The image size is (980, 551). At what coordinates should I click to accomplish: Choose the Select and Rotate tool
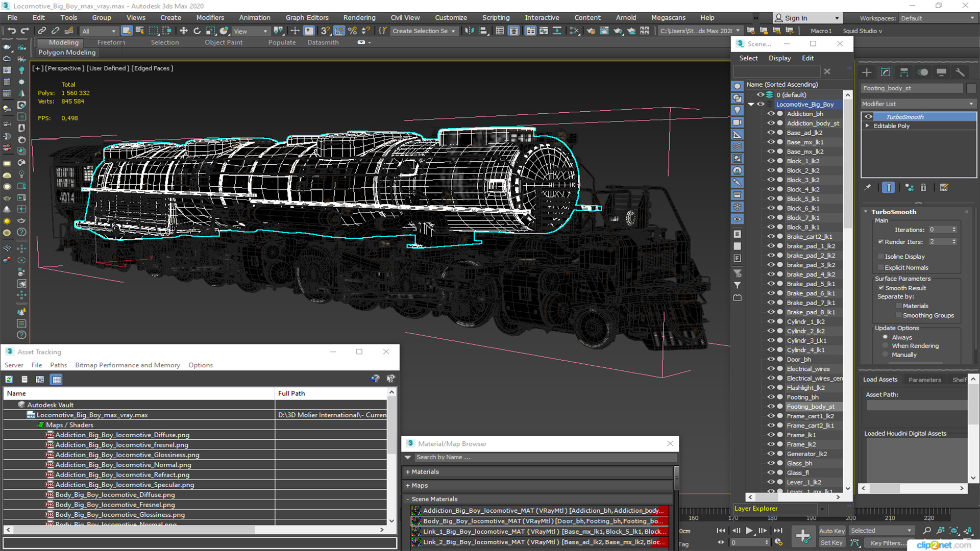point(197,31)
